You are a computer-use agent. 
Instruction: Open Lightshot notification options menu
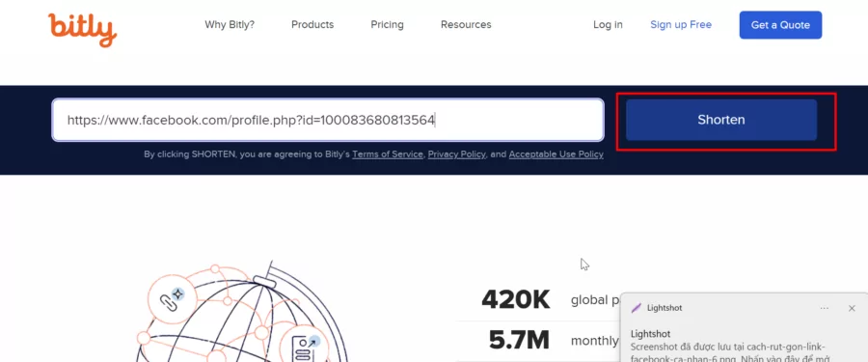[x=825, y=308]
